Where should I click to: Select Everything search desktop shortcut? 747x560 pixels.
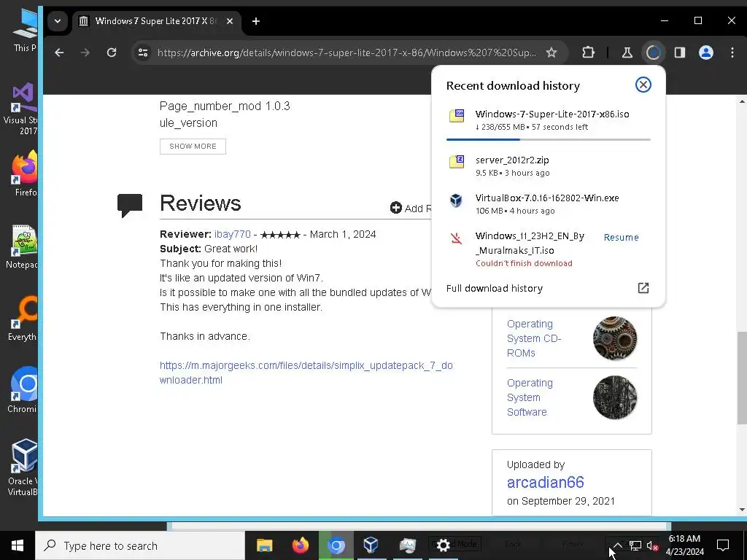click(x=23, y=319)
